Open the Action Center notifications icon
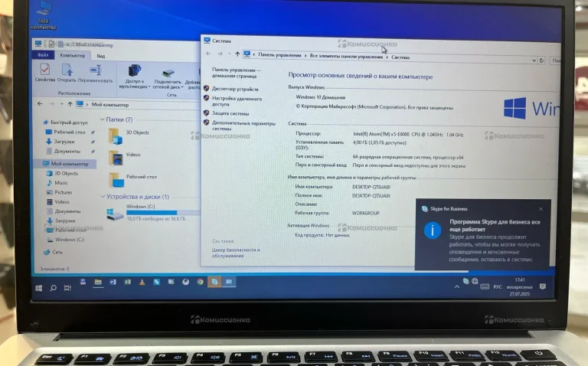 (x=543, y=287)
